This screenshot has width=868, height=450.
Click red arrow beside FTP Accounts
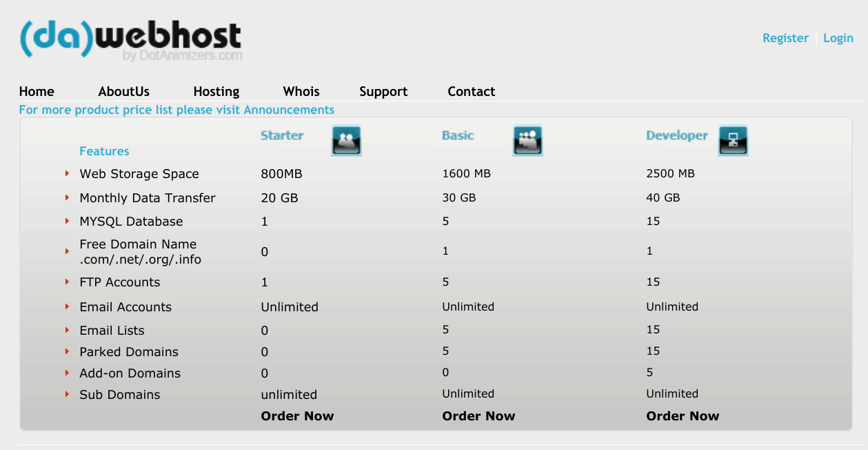tap(68, 282)
